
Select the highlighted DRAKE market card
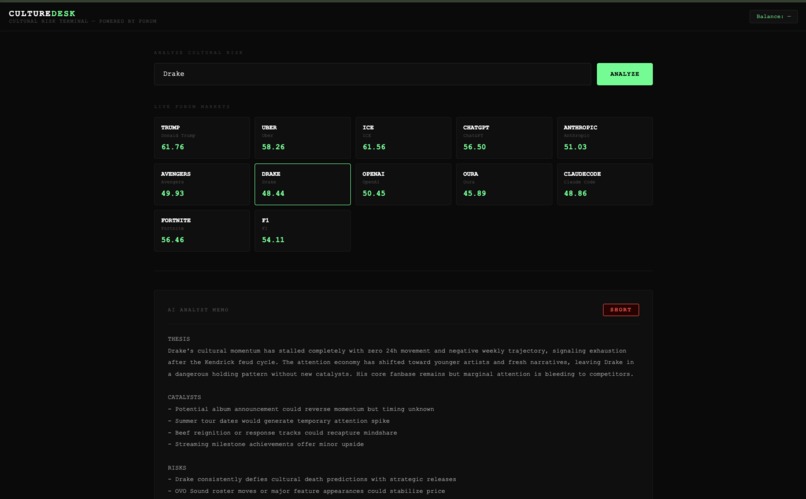tap(302, 184)
